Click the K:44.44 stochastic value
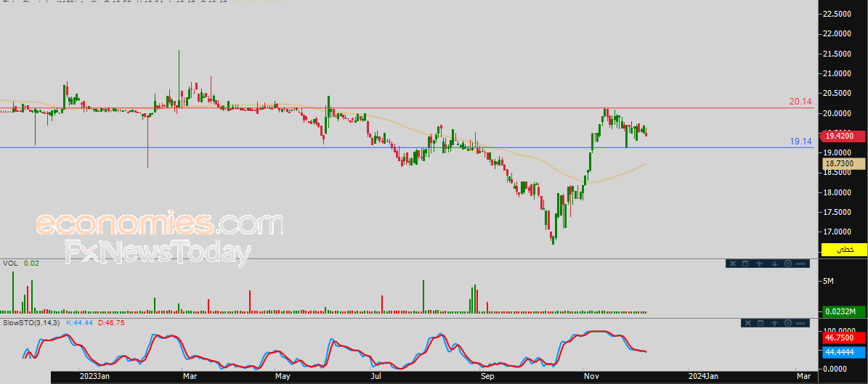 (x=80, y=322)
